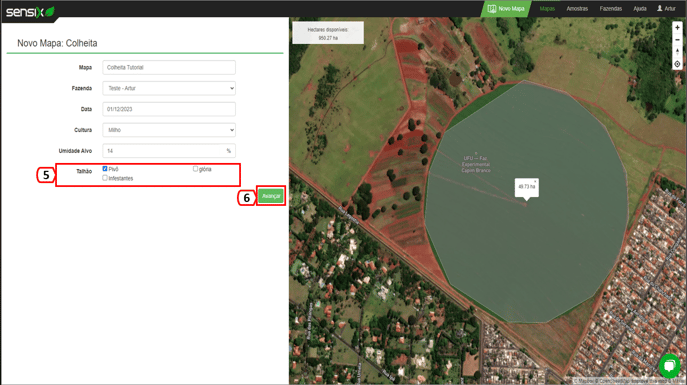Viewport: 687px width, 385px height.
Task: Zoom out on the map
Action: 677,40
